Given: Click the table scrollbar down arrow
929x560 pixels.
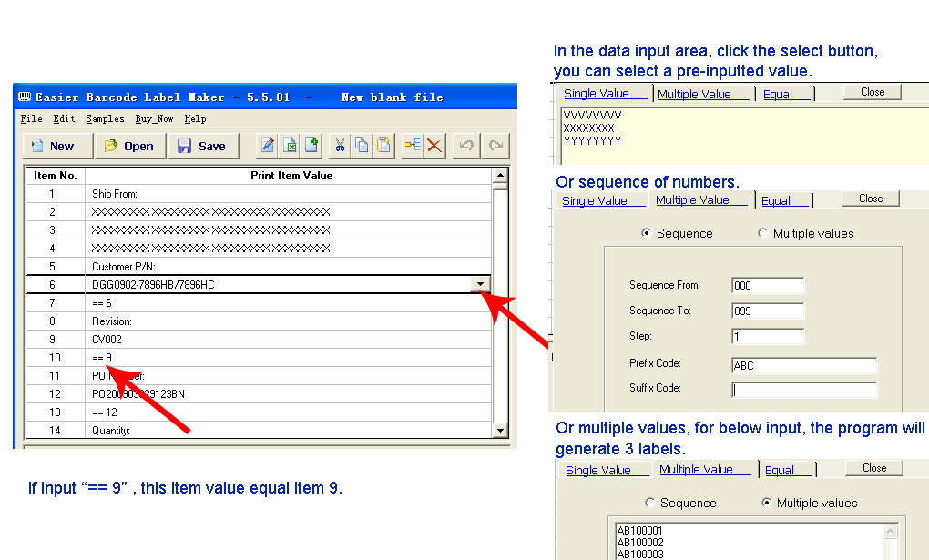Looking at the screenshot, I should (x=499, y=430).
